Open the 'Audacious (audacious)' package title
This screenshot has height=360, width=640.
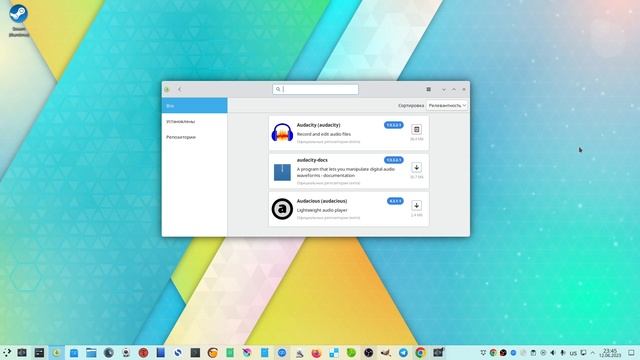[322, 201]
